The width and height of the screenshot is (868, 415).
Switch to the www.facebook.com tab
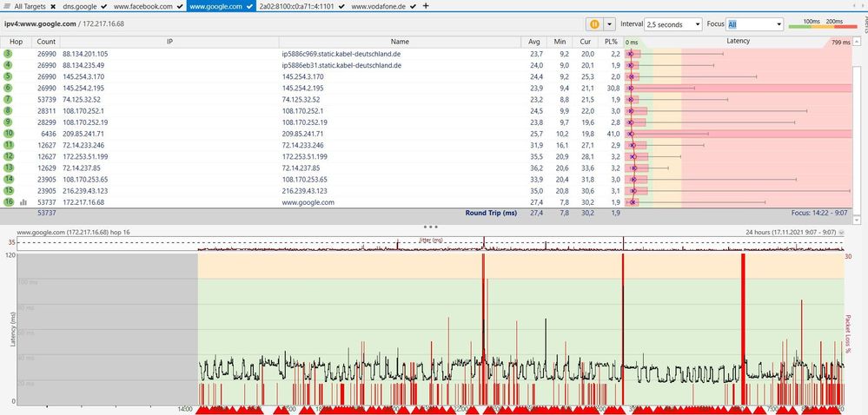tap(143, 6)
